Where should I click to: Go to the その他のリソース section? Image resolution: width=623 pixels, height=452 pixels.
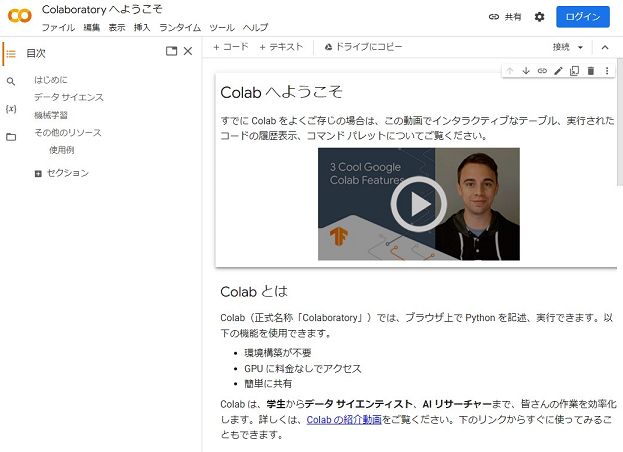68,133
